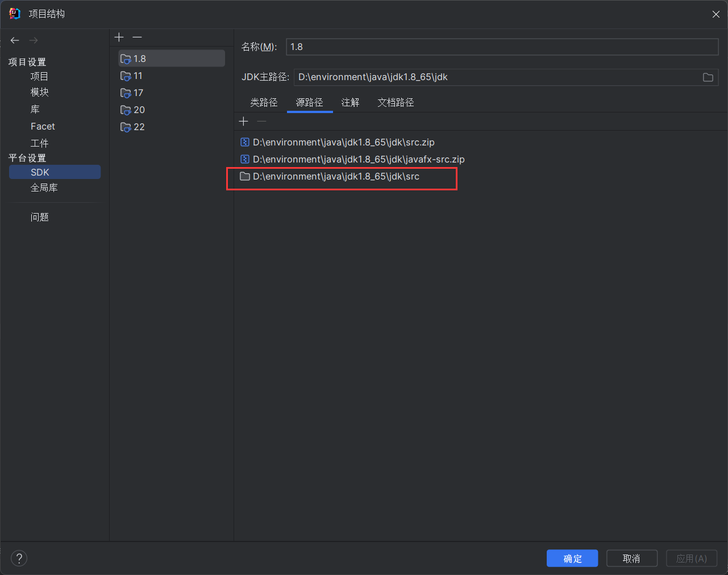Click the 名称 input field
Screen dimensions: 728x575
[x=502, y=47]
